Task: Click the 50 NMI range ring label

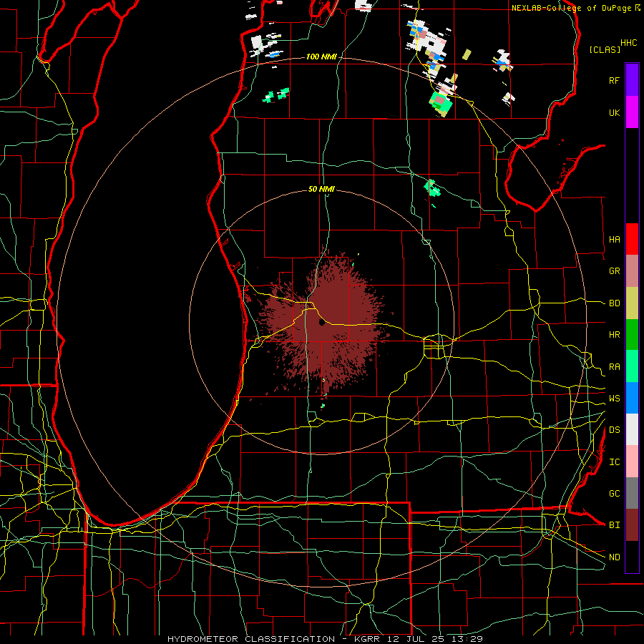Action: point(321,189)
